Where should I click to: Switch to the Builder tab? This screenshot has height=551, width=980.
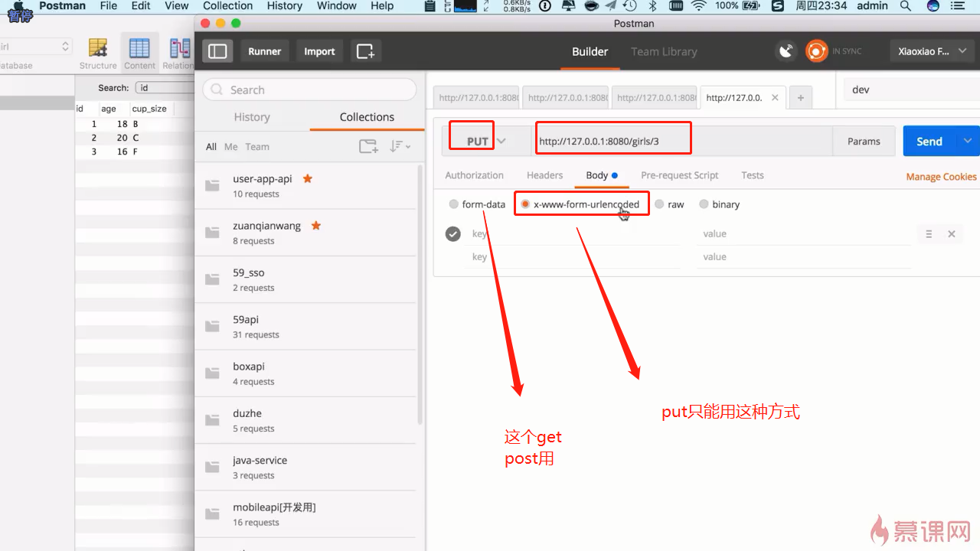[590, 51]
